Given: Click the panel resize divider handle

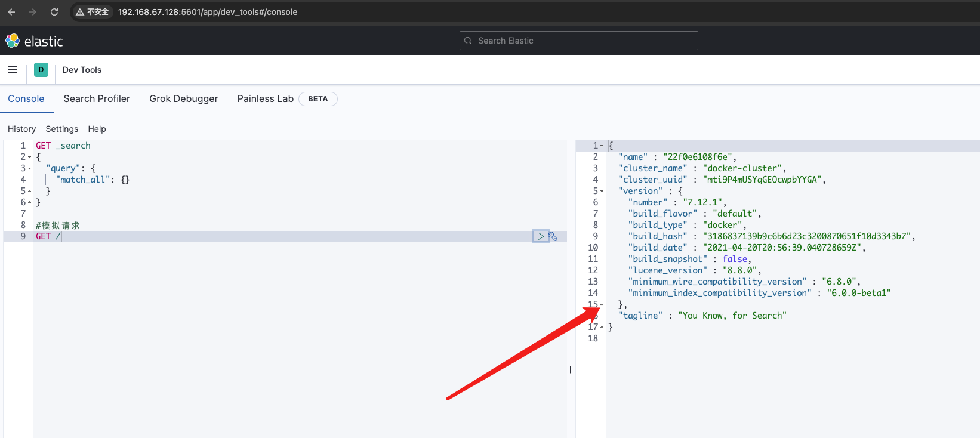Looking at the screenshot, I should (x=571, y=370).
